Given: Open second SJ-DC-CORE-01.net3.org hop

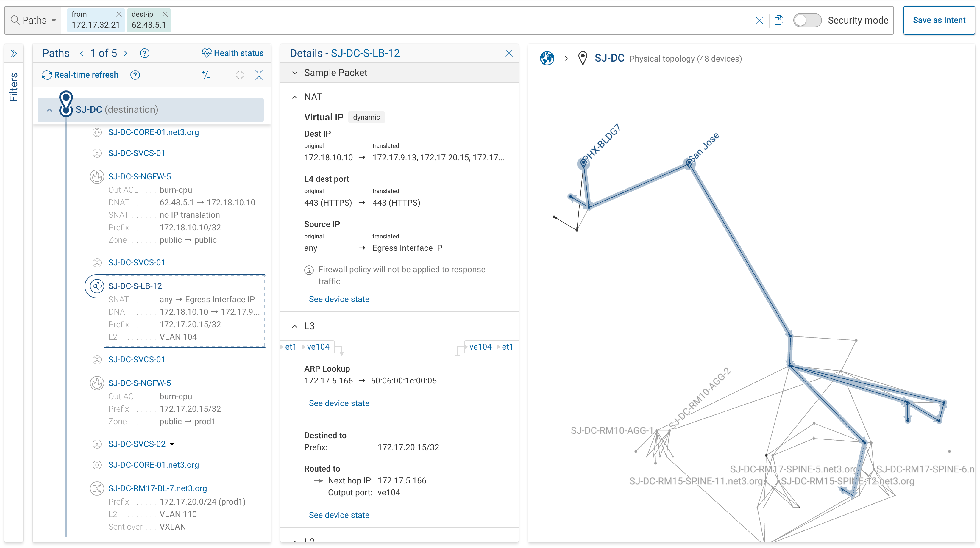Looking at the screenshot, I should (153, 465).
